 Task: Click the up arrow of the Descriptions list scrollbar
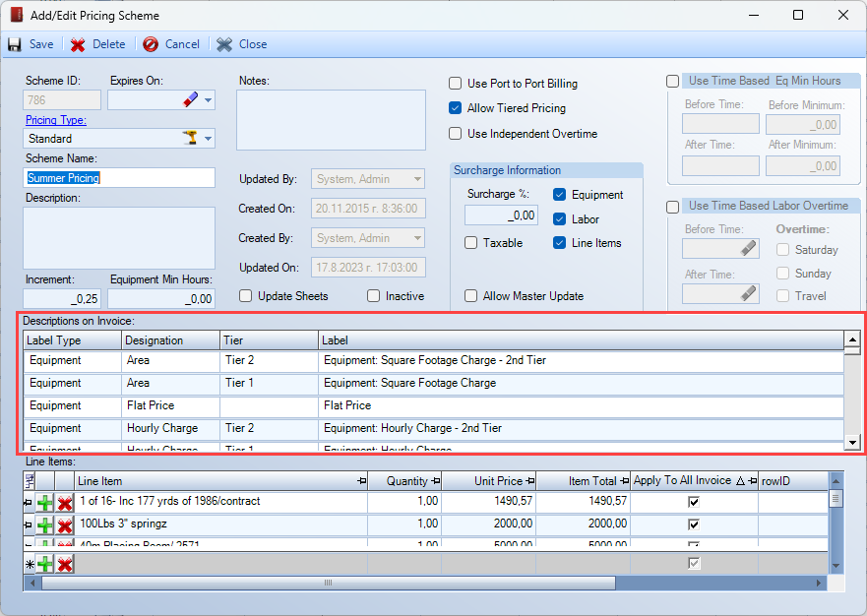point(852,339)
